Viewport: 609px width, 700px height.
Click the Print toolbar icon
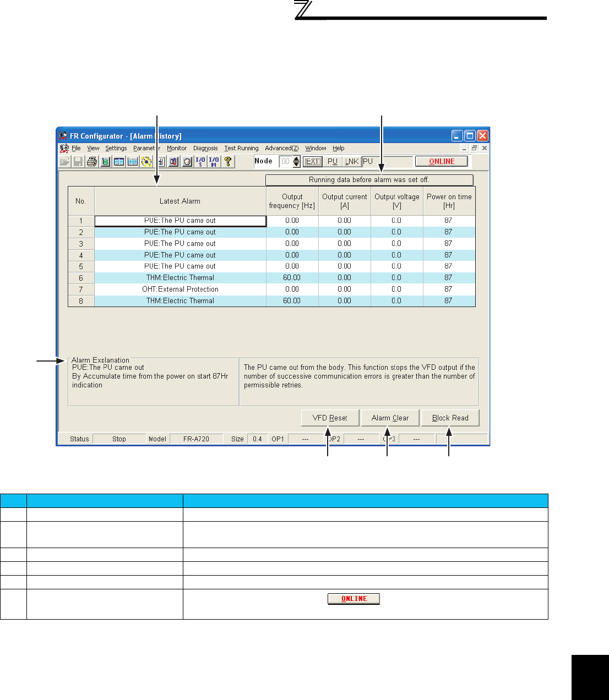91,161
